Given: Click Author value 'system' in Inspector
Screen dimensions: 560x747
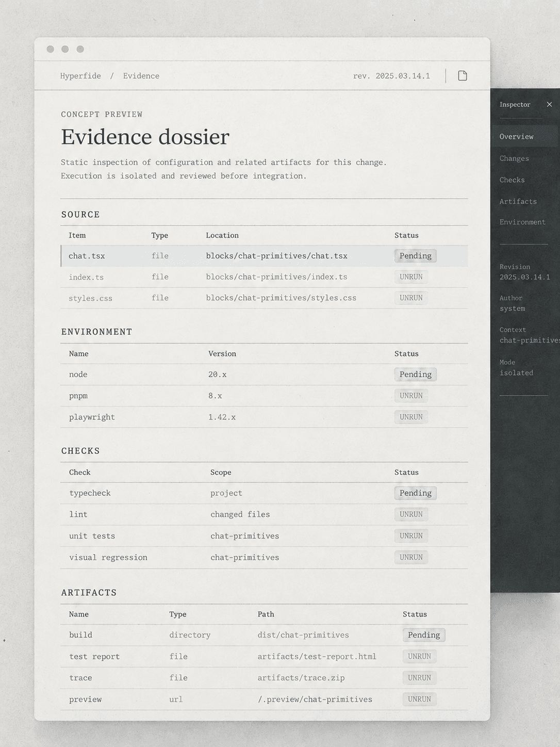Looking at the screenshot, I should (x=512, y=309).
